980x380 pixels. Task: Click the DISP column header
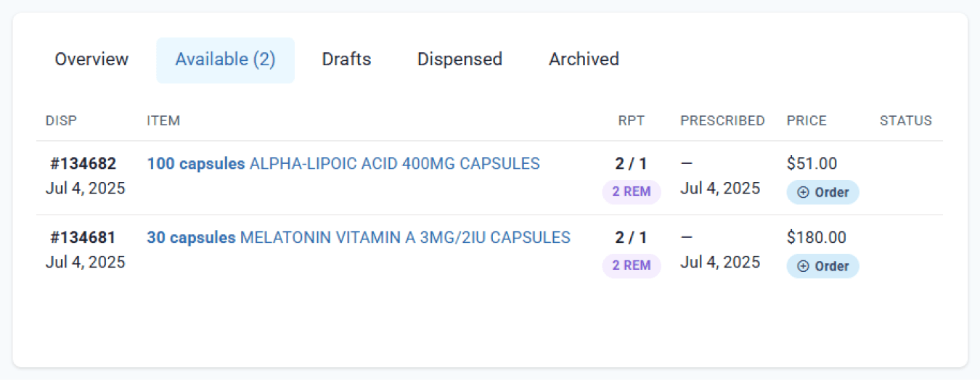tap(61, 121)
